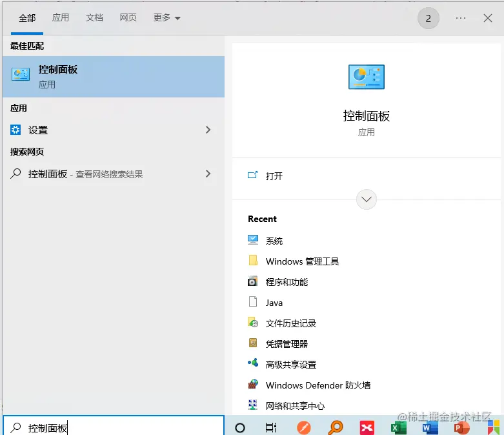
Task: Open 凭据管理器 from Recent
Action: [x=287, y=344]
